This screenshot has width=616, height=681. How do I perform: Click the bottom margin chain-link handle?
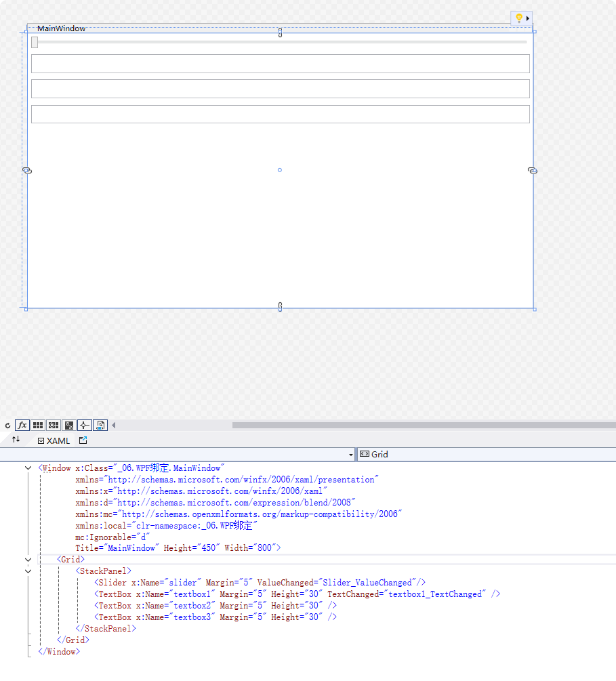(x=280, y=307)
